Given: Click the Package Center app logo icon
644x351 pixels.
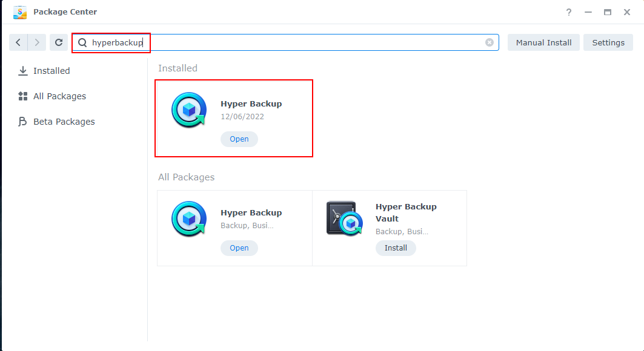Looking at the screenshot, I should click(x=20, y=12).
